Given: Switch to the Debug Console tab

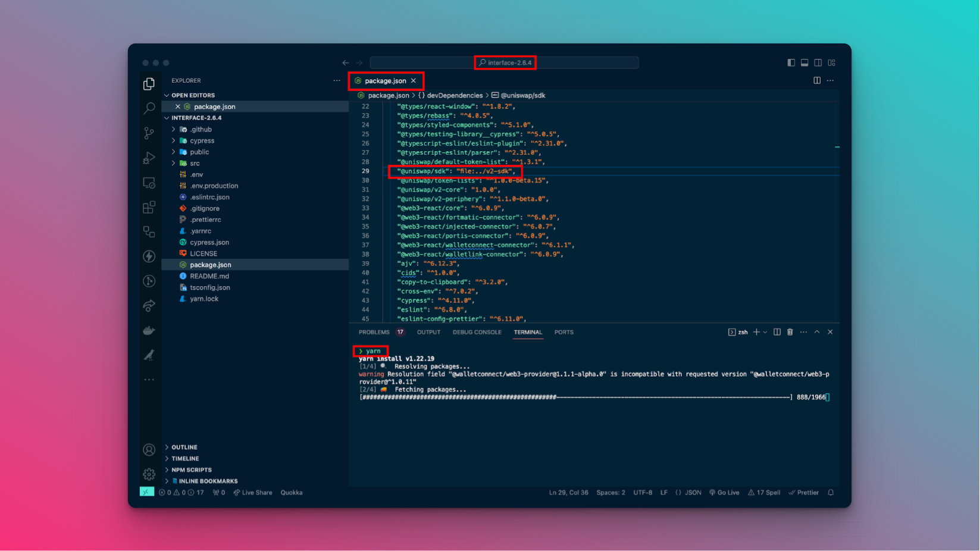Looking at the screenshot, I should click(477, 332).
